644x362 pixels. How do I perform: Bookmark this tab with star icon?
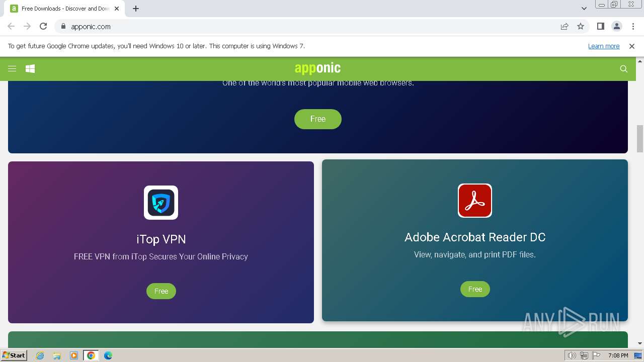point(581,27)
